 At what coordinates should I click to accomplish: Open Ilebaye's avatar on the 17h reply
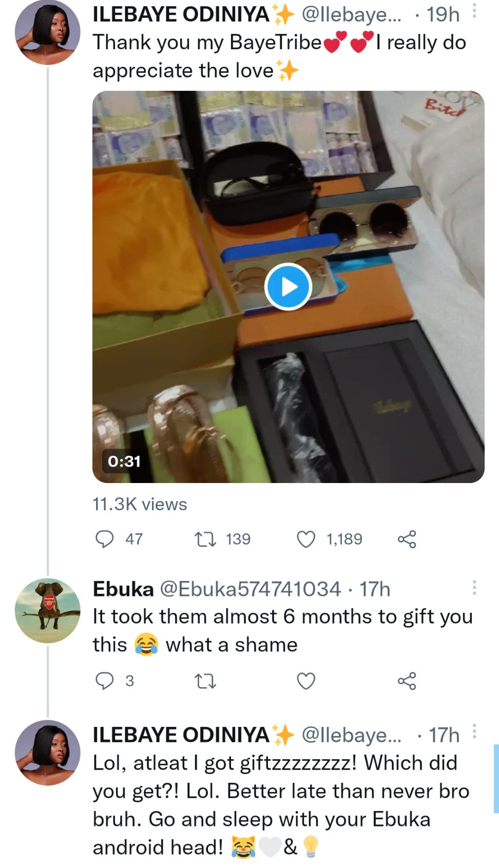tap(48, 753)
